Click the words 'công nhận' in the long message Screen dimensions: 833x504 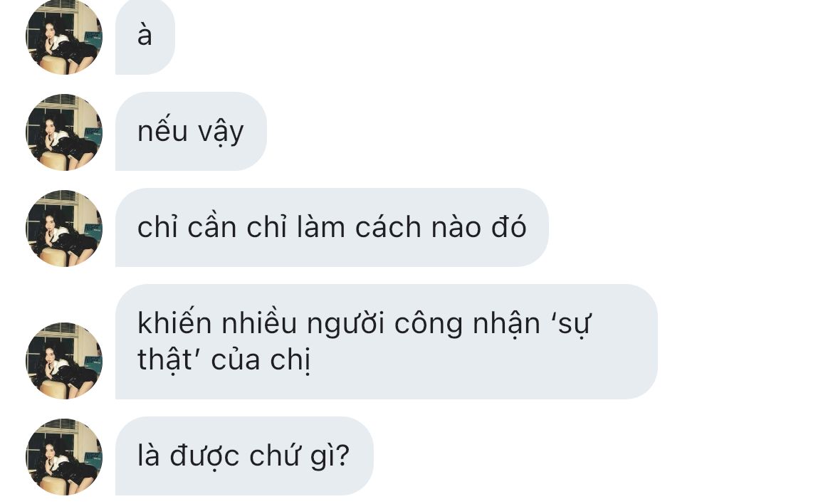coord(467,325)
